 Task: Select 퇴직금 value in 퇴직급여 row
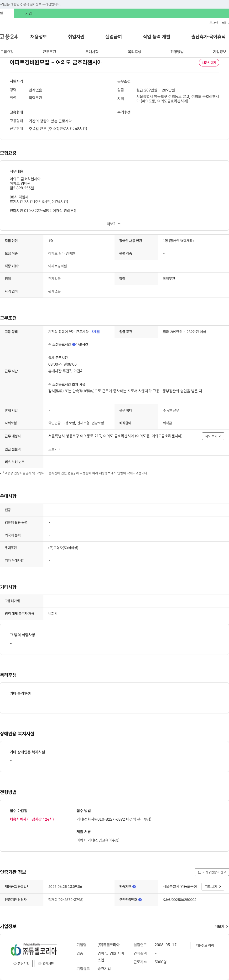(x=167, y=423)
